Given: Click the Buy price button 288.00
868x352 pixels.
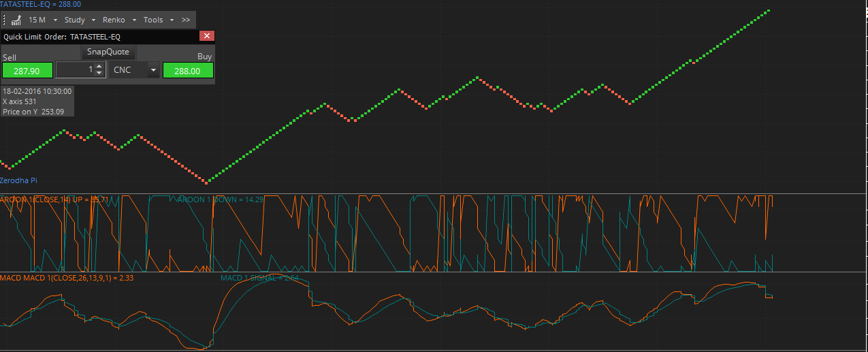Looking at the screenshot, I should click(188, 70).
